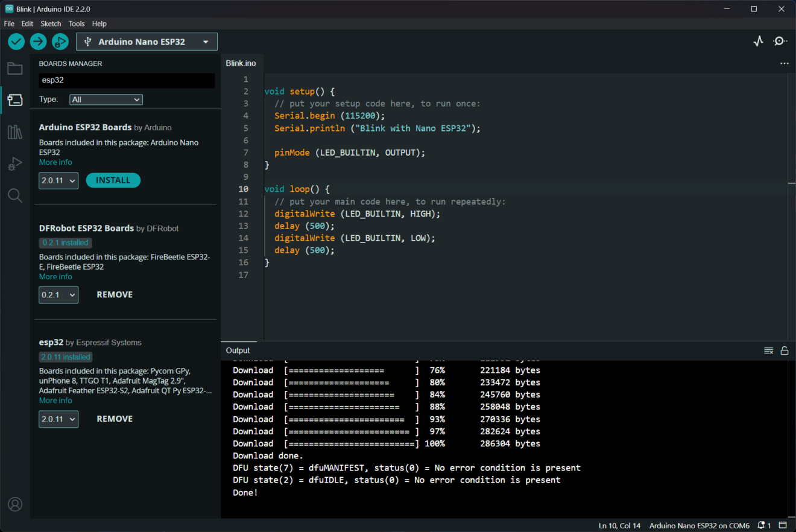Expand version dropdown for Arduino ESP32 Boards
Viewport: 796px width, 532px height.
[58, 180]
